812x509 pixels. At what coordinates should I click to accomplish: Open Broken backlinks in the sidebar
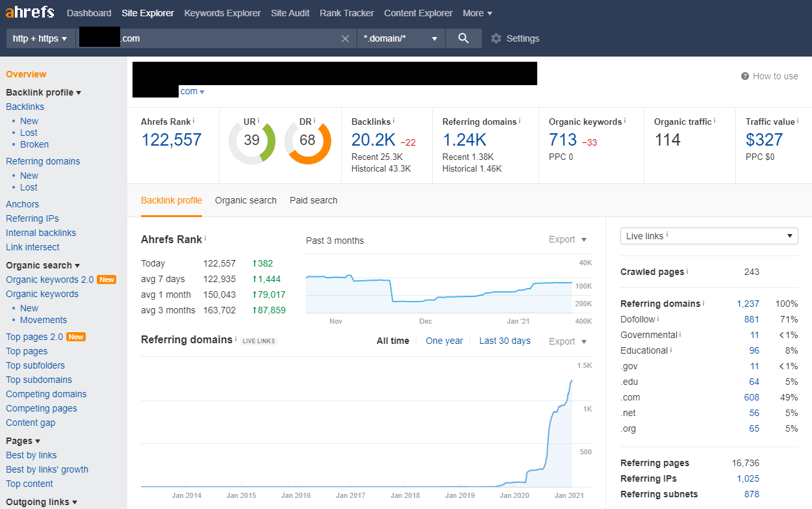coord(34,144)
